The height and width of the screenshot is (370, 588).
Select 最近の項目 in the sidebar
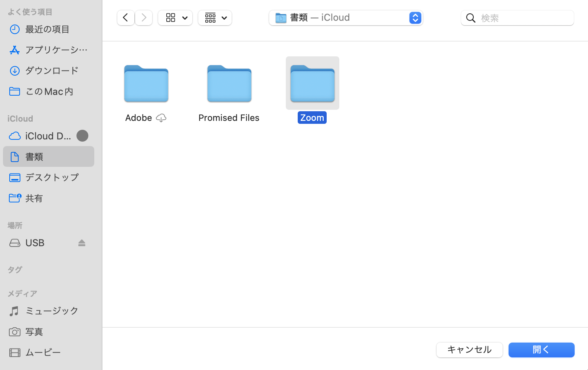click(47, 29)
